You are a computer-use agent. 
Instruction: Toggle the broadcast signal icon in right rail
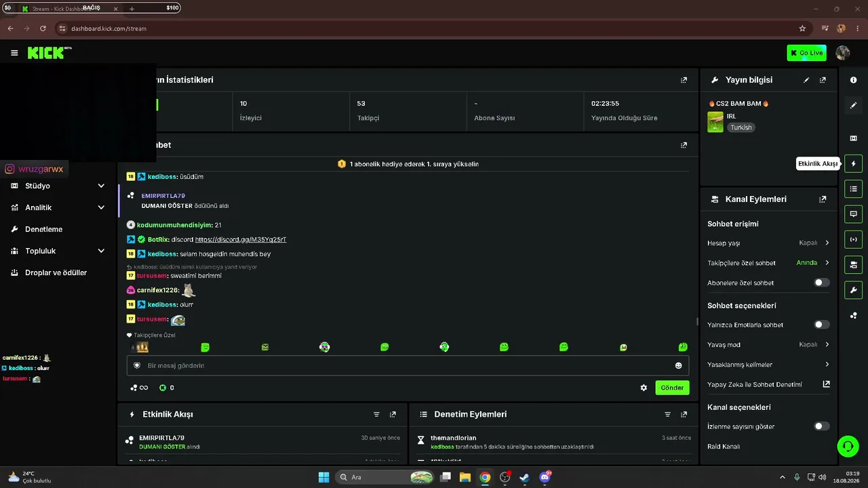(853, 239)
